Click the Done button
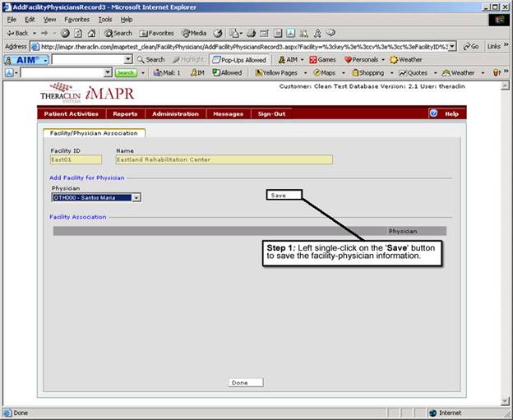The height and width of the screenshot is (420, 513). pos(245,382)
